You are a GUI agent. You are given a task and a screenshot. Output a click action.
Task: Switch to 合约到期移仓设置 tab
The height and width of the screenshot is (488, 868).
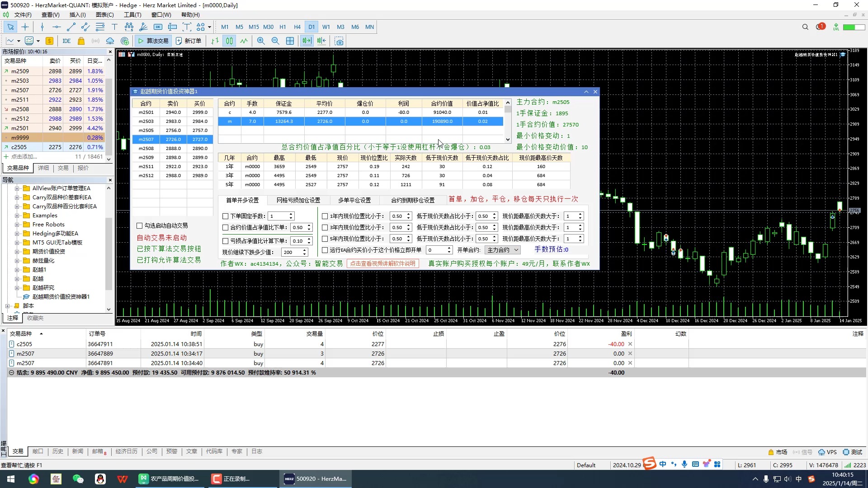point(413,200)
